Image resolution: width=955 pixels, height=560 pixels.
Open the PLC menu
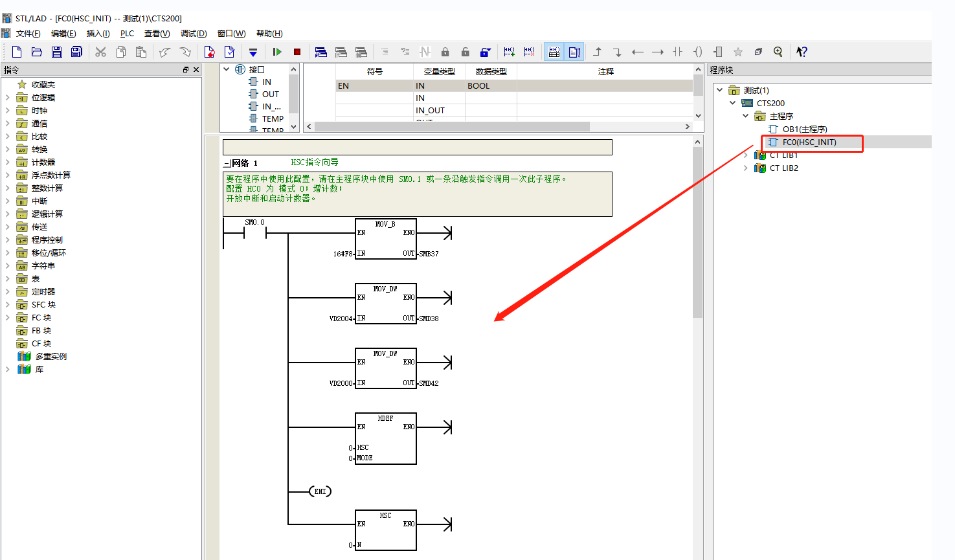tap(127, 34)
